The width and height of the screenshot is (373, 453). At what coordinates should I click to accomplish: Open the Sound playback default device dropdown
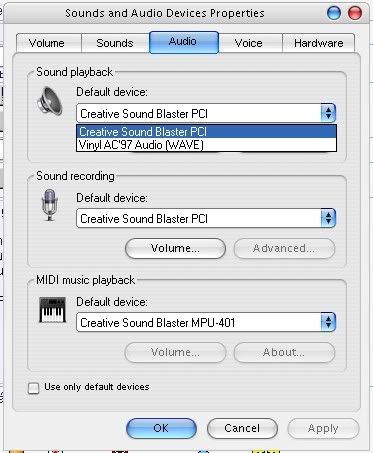[328, 113]
